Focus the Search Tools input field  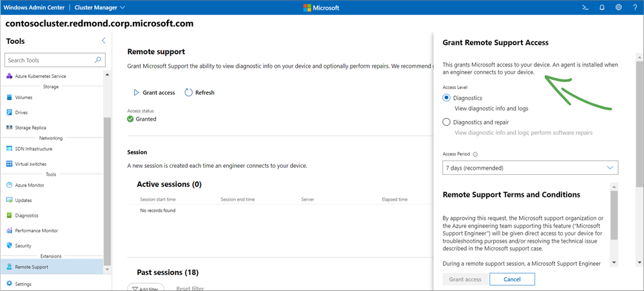pos(55,60)
